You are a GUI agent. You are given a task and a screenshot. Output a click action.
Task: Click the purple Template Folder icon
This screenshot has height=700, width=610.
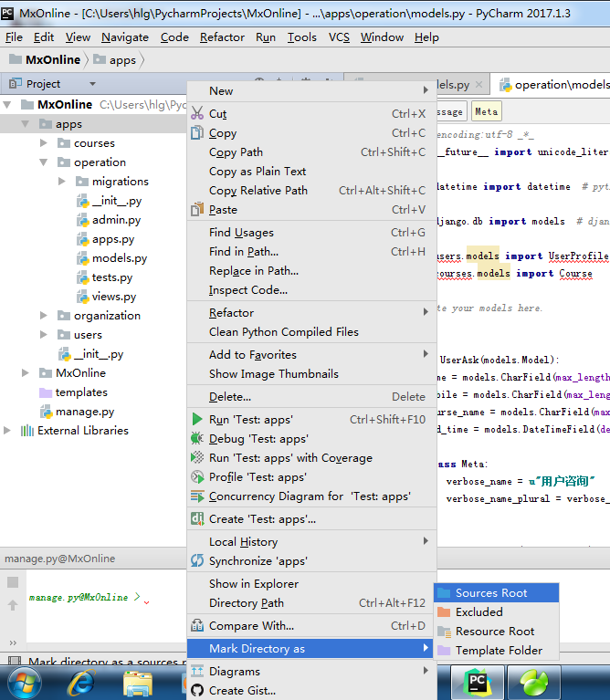(444, 651)
